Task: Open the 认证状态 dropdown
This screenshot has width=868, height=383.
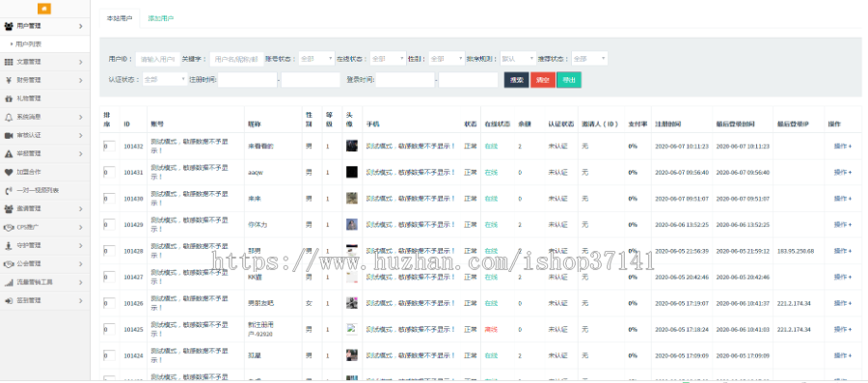Action: (x=165, y=80)
